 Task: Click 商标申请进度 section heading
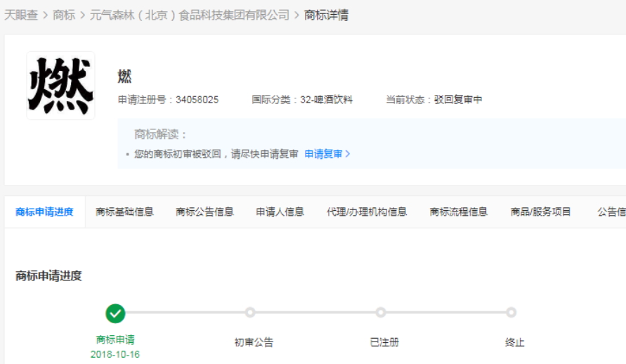(x=48, y=275)
